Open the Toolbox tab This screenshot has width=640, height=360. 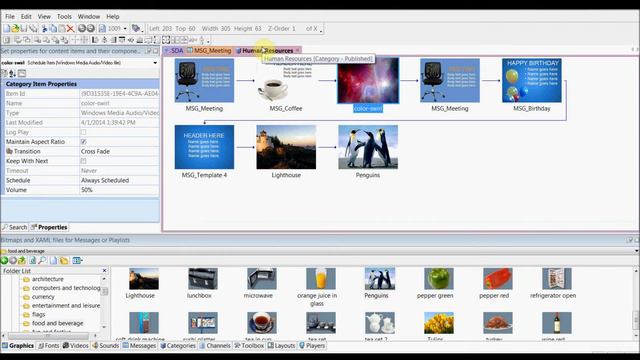coord(249,346)
